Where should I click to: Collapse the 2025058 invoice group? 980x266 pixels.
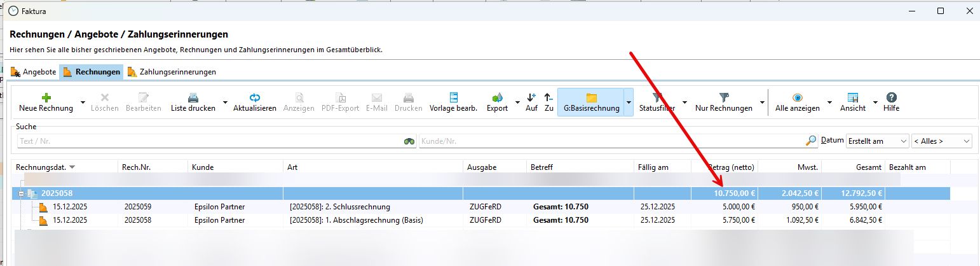click(x=22, y=193)
